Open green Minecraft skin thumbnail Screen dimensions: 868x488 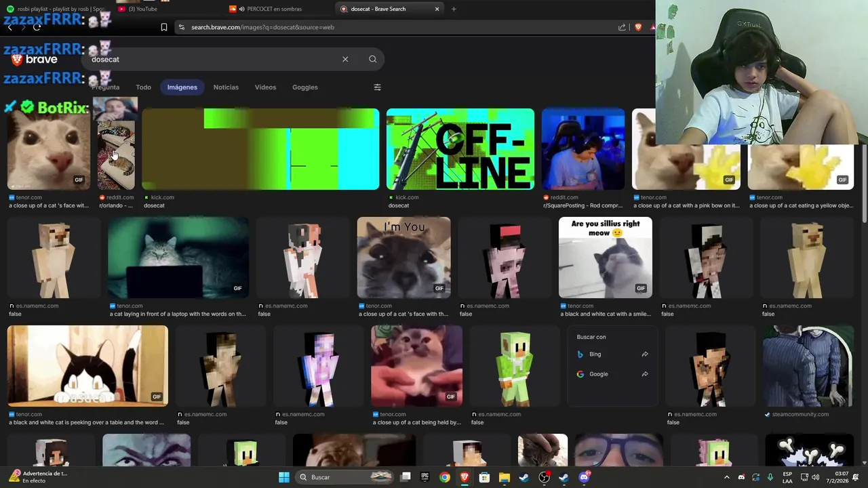coord(515,366)
